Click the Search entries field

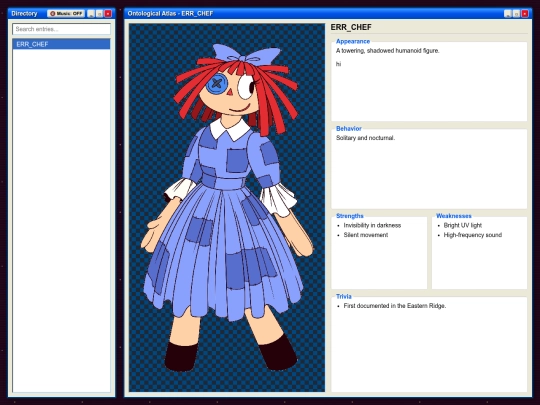point(61,29)
